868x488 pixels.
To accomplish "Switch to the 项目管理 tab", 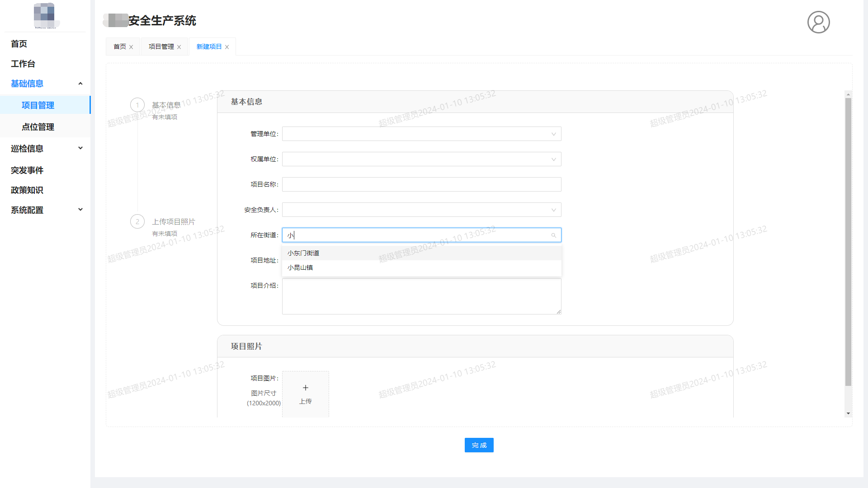I will pyautogui.click(x=161, y=47).
